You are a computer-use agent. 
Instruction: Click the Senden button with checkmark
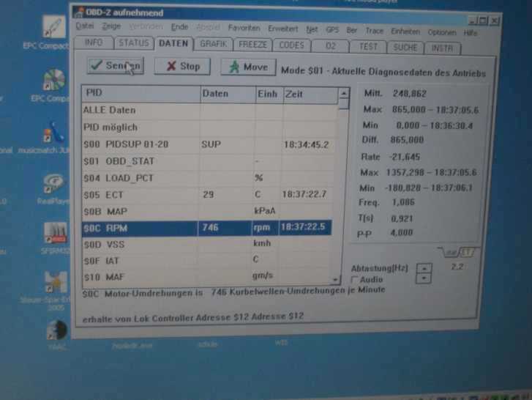114,66
